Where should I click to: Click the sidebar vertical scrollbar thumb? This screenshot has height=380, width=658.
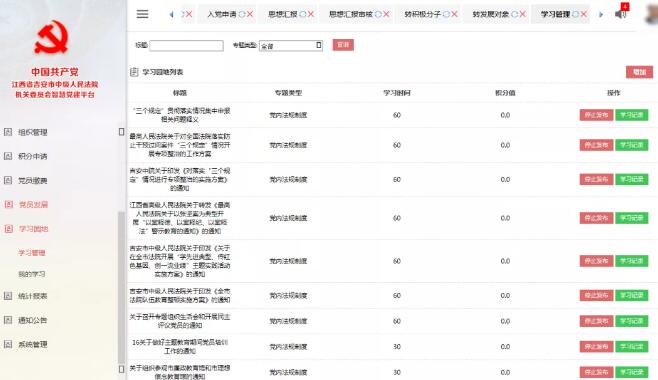(x=121, y=287)
